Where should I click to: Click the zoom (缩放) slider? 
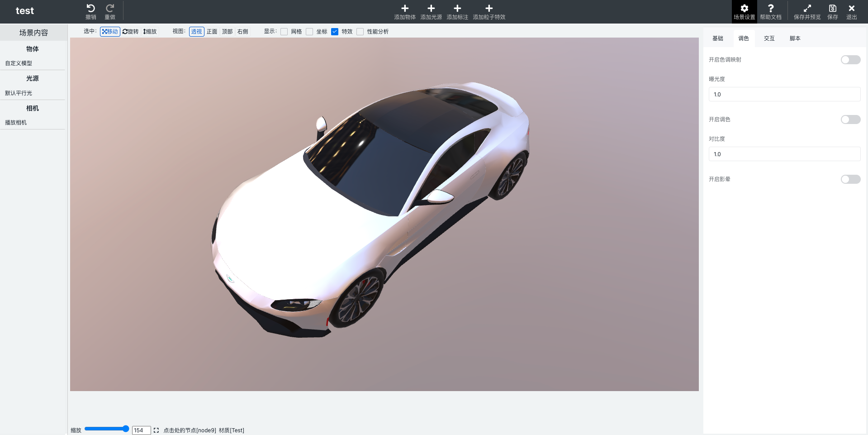(107, 429)
